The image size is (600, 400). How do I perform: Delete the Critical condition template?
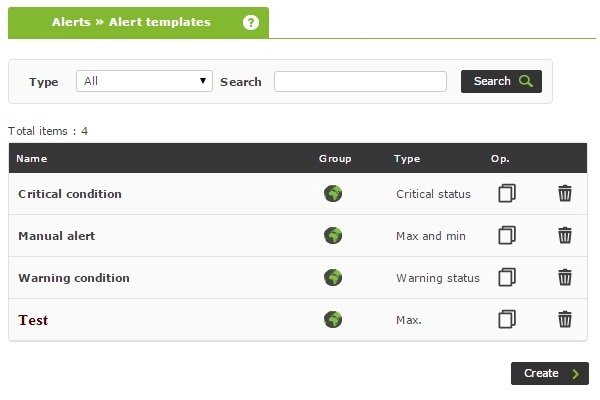point(565,193)
